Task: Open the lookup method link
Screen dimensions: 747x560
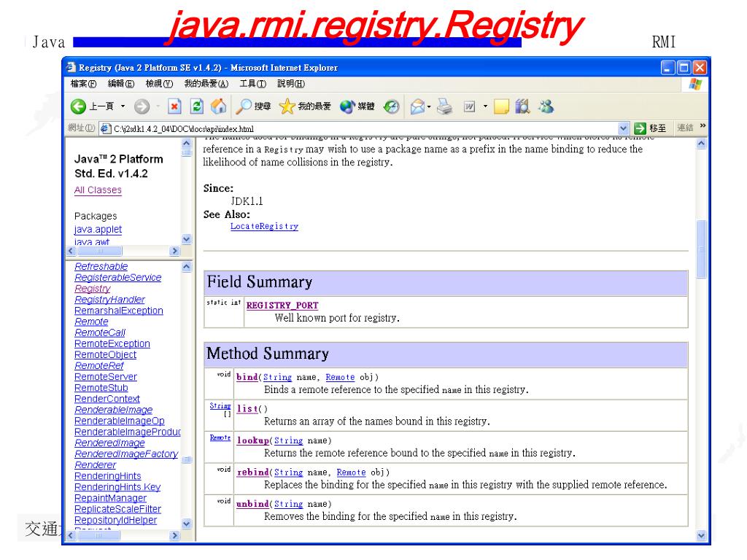Action: (x=253, y=440)
